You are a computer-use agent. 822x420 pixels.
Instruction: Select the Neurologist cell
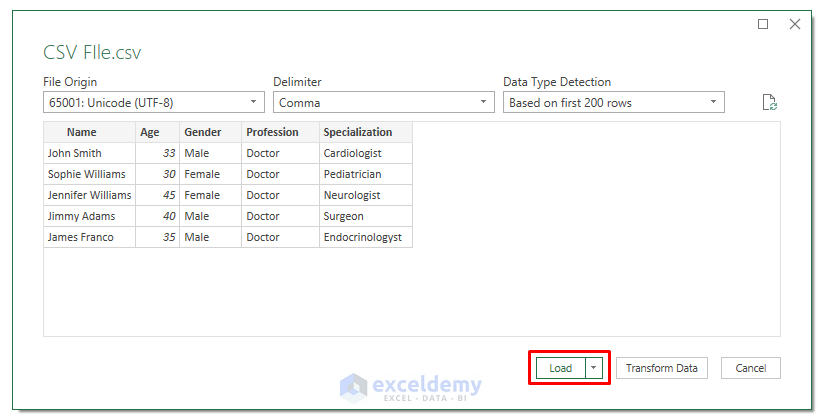365,195
